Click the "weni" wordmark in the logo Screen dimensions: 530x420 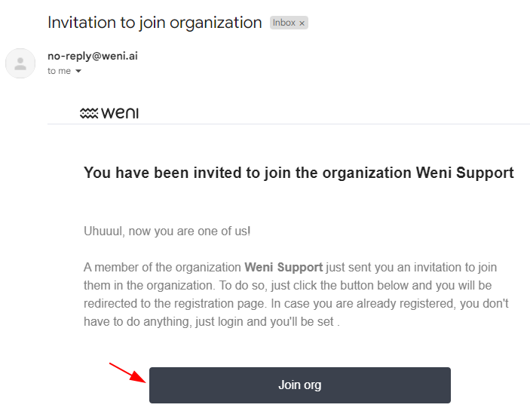click(x=120, y=114)
